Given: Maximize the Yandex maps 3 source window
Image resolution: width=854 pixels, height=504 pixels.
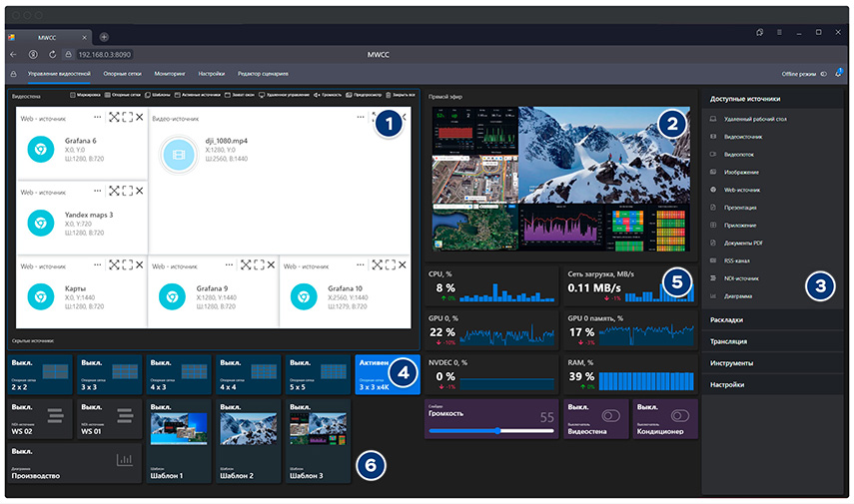Looking at the screenshot, I should click(127, 191).
